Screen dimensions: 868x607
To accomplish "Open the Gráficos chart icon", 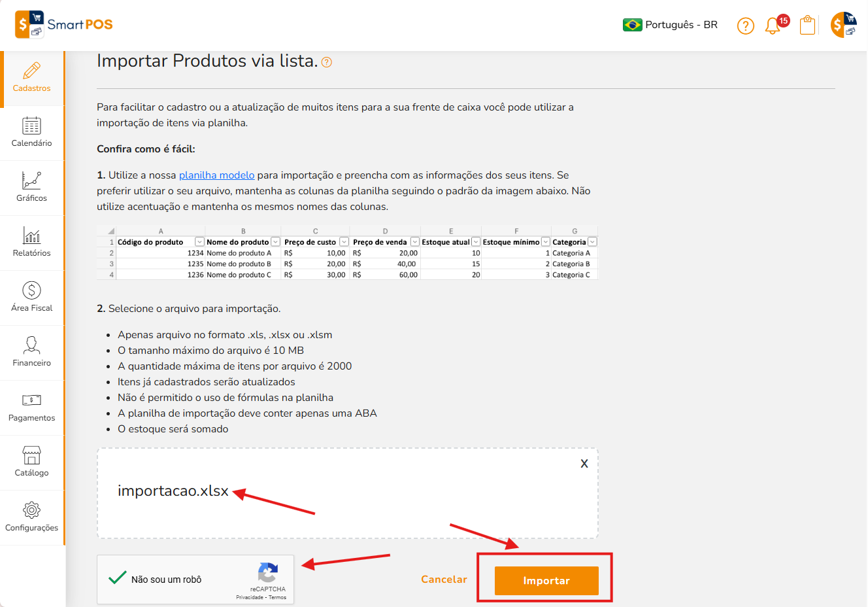I will point(31,181).
